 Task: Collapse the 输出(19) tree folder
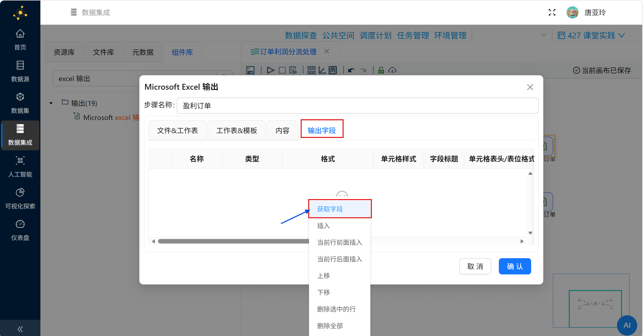[x=51, y=103]
